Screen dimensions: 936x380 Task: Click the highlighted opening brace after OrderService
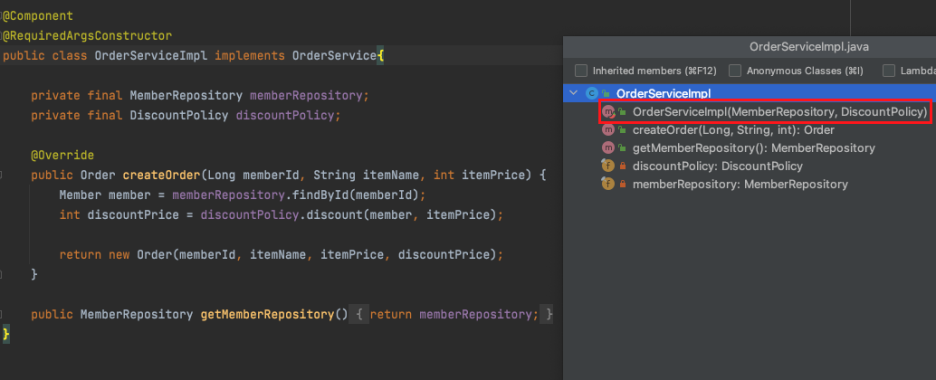(381, 56)
